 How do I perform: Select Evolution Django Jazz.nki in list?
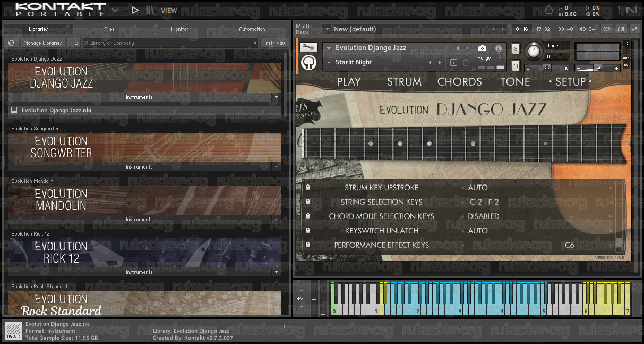pos(144,110)
